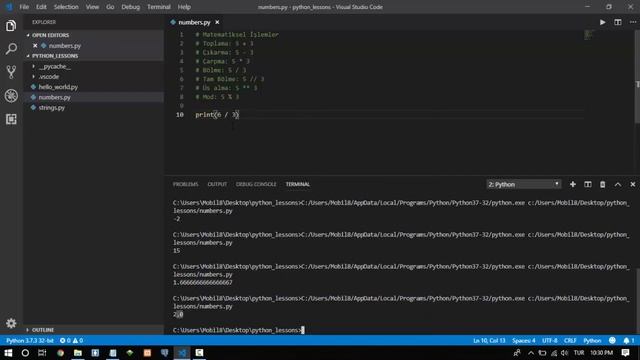This screenshot has width=640, height=360.
Task: Open the Debug menu
Action: [131, 7]
